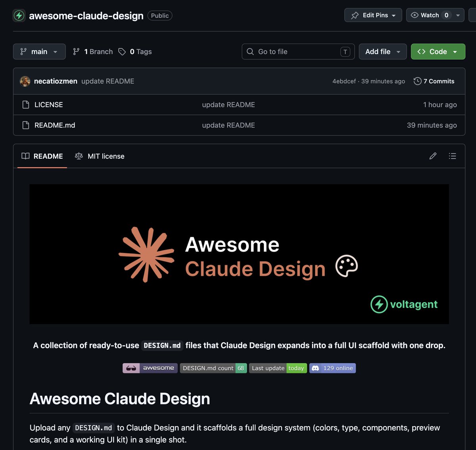Click the history clock icon beside 7 Commits
The width and height of the screenshot is (476, 450).
pyautogui.click(x=417, y=81)
